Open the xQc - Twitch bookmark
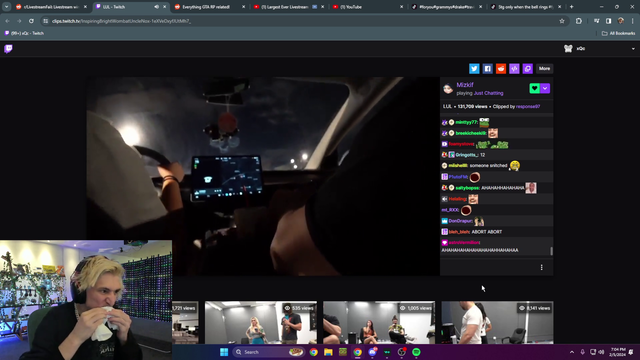Viewport: 640px width, 360px height. (x=24, y=33)
